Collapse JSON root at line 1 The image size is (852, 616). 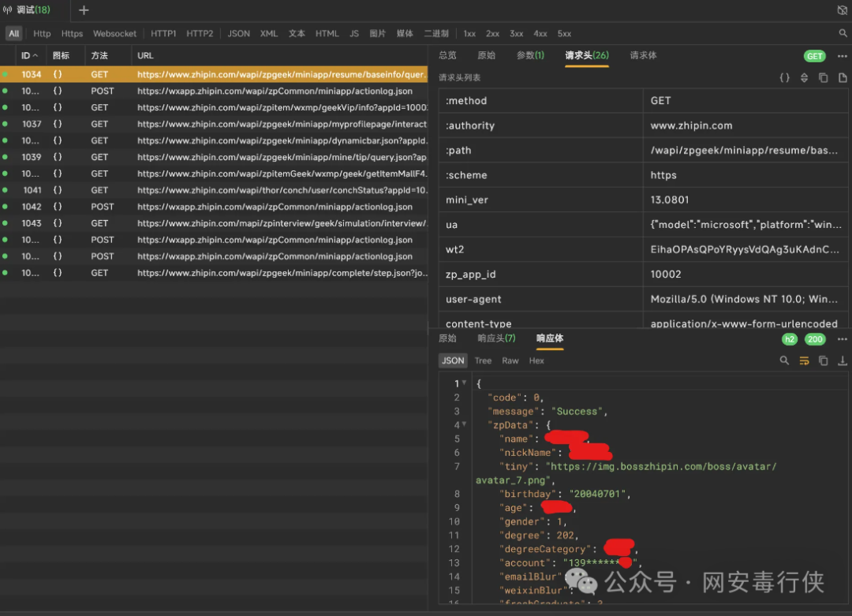[x=464, y=383]
